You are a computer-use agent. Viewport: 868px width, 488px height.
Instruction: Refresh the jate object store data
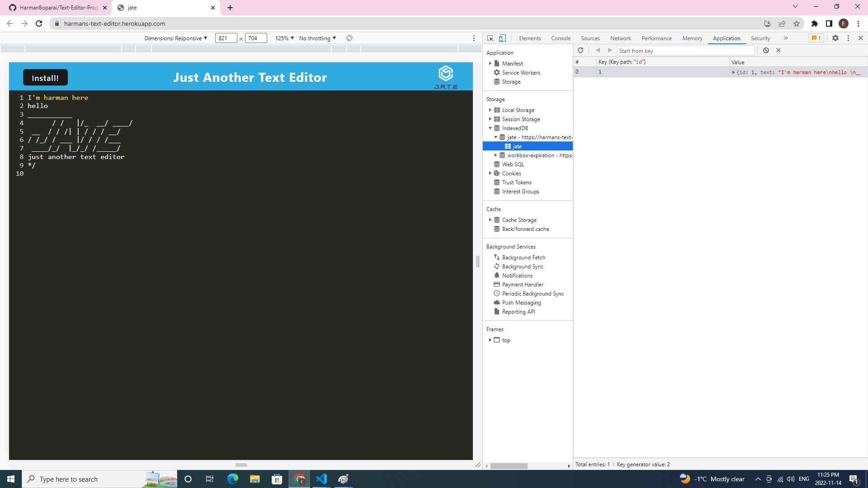pyautogui.click(x=580, y=50)
